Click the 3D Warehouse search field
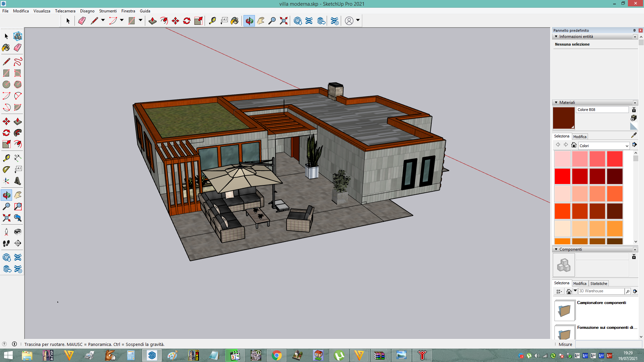The height and width of the screenshot is (362, 644). click(601, 291)
